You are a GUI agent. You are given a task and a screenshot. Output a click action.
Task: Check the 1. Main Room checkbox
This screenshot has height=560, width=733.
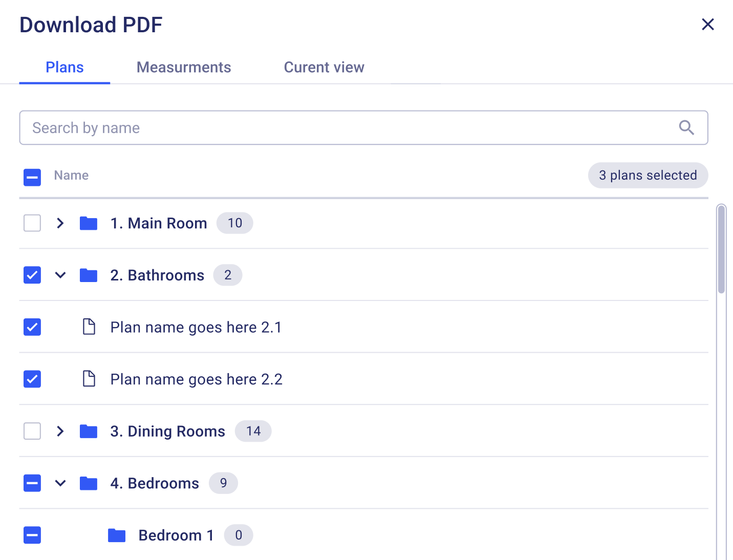[x=32, y=223]
